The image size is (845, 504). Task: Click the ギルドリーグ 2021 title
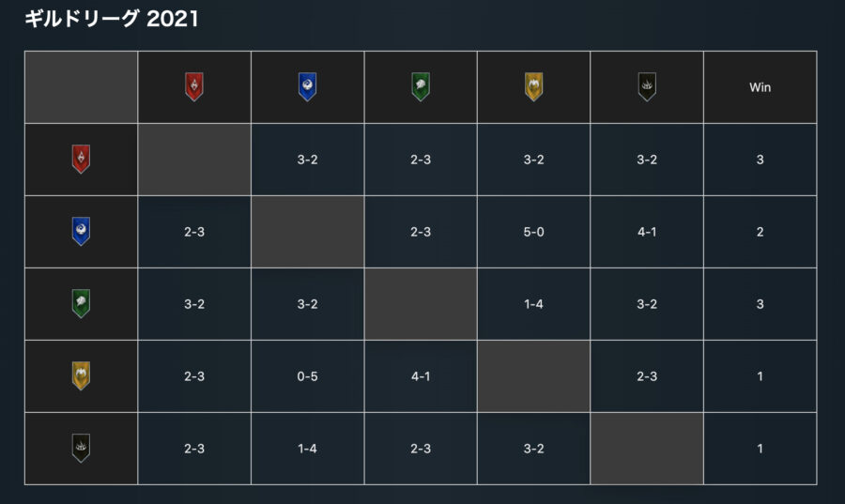[x=112, y=19]
